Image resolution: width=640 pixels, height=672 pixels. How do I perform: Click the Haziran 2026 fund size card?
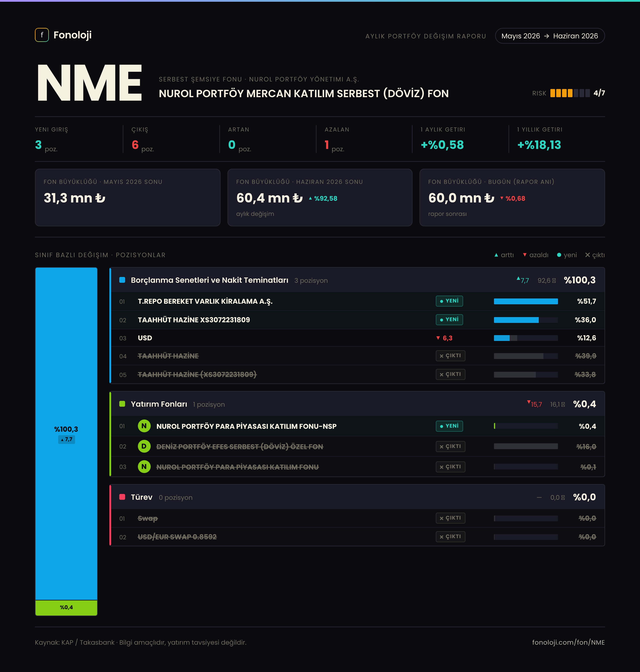(320, 197)
